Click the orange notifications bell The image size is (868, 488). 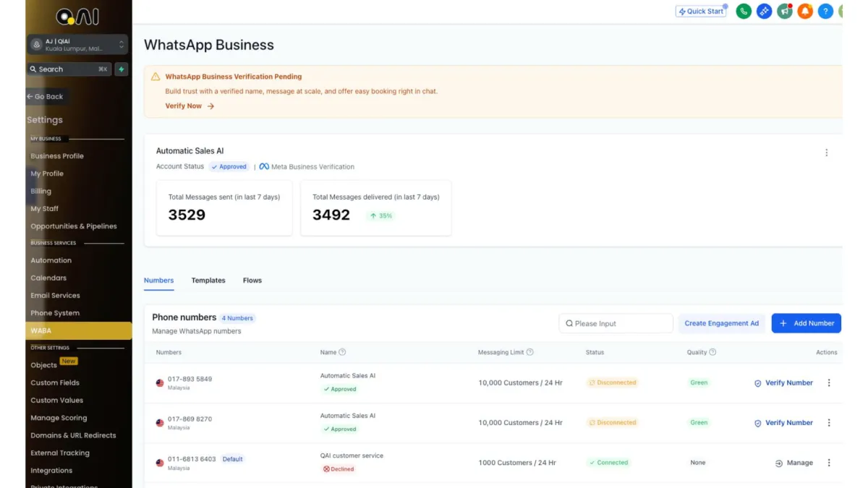[805, 12]
